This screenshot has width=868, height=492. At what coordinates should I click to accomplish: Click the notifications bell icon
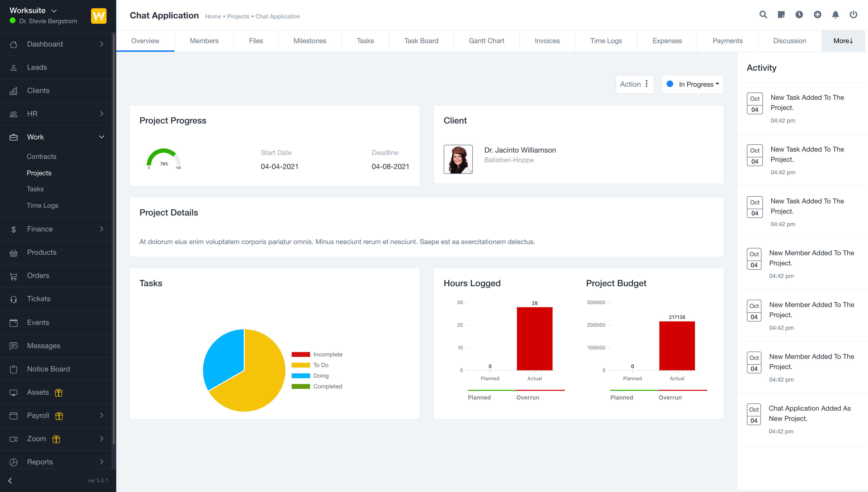click(x=835, y=15)
